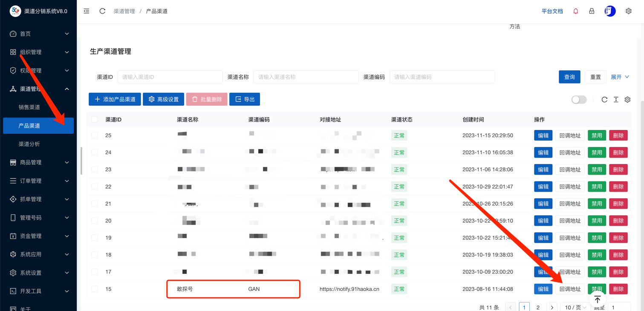Viewport: 644px width, 311px height.
Task: Check the select-all checkbox in table header
Action: pyautogui.click(x=95, y=119)
